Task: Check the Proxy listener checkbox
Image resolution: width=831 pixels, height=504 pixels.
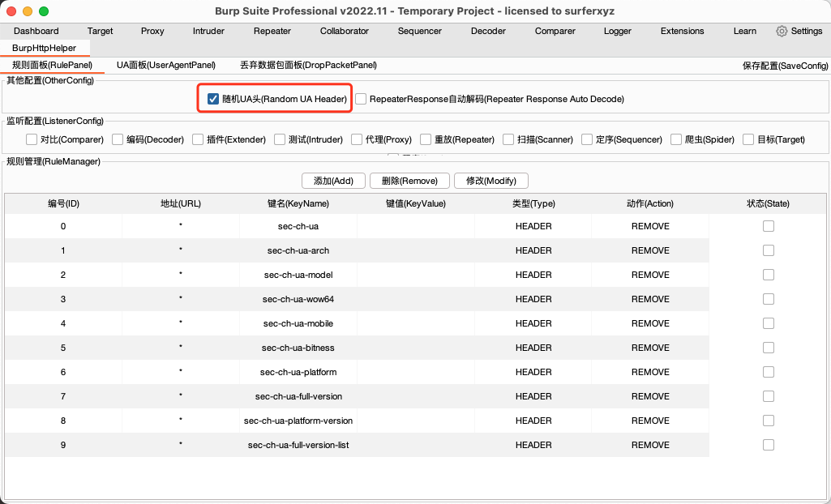Action: [x=357, y=139]
